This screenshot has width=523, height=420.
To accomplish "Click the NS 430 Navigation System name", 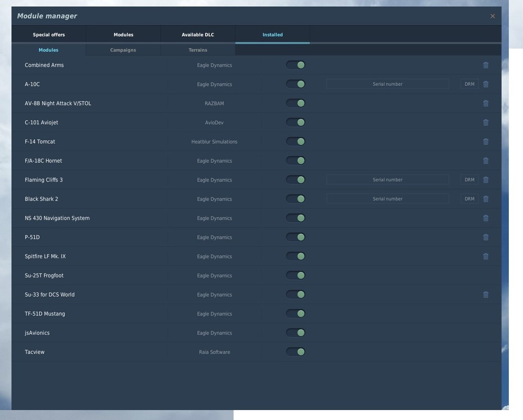I will tap(57, 218).
